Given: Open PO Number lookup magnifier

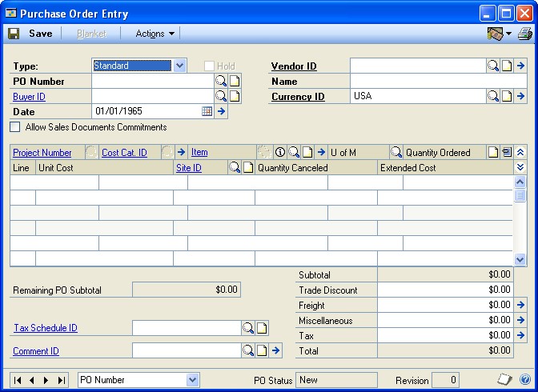Looking at the screenshot, I should tap(221, 81).
